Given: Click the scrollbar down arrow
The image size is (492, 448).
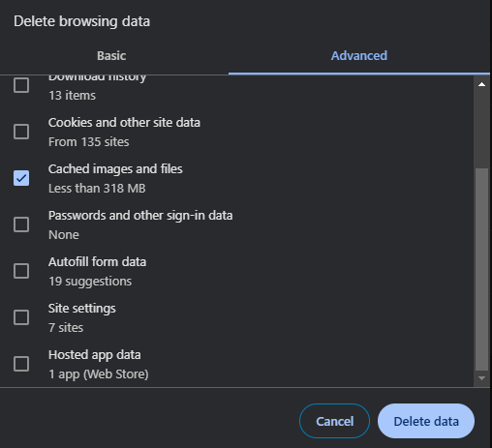Looking at the screenshot, I should point(481,378).
